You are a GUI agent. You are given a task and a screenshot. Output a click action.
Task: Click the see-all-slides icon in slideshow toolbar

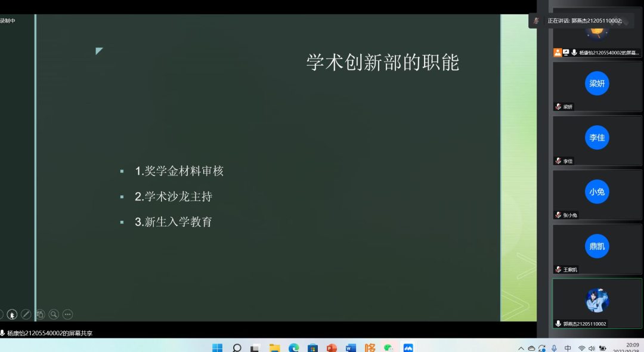pyautogui.click(x=40, y=314)
